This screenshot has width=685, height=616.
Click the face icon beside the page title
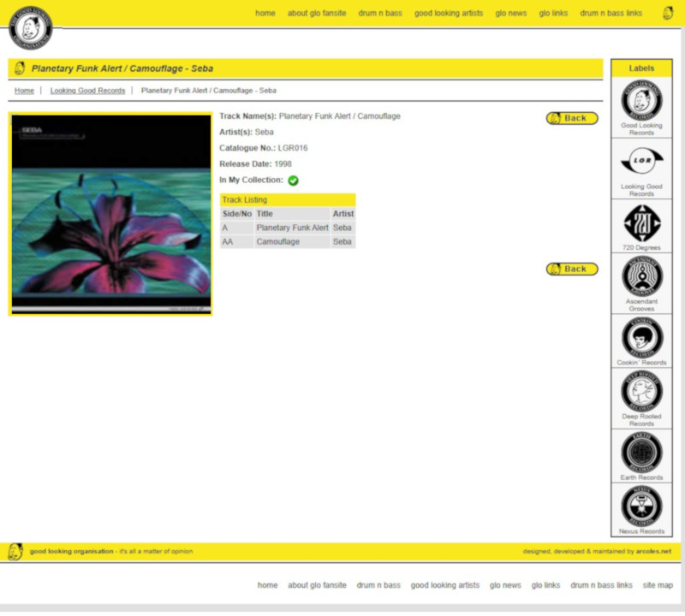point(20,68)
